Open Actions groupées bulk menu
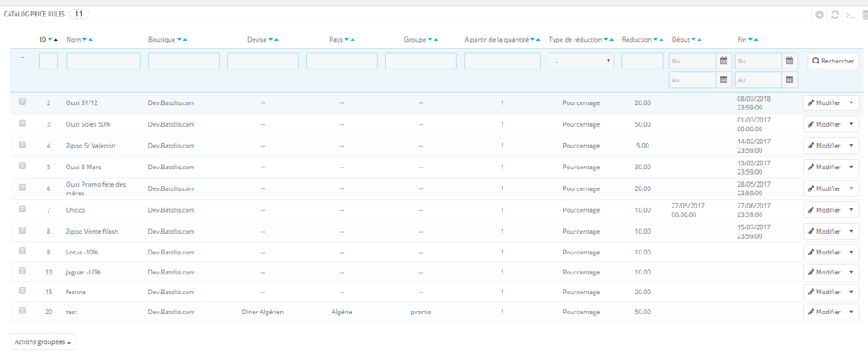 coord(43,342)
